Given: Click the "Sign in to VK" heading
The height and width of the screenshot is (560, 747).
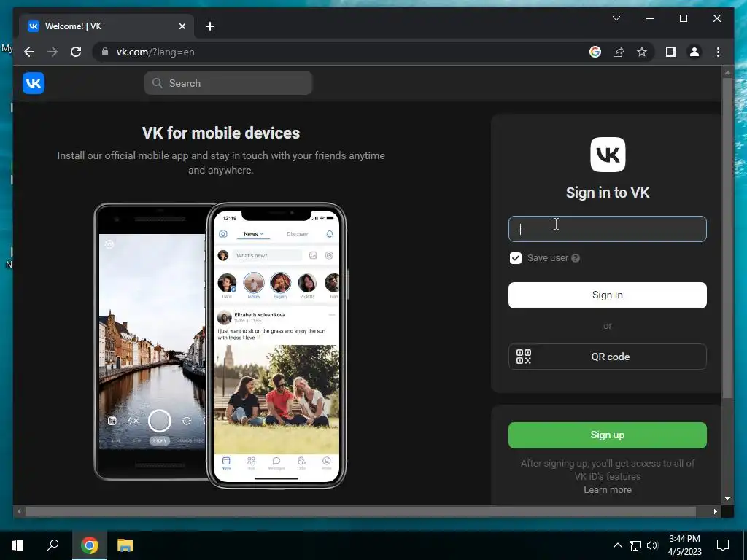Looking at the screenshot, I should click(608, 192).
